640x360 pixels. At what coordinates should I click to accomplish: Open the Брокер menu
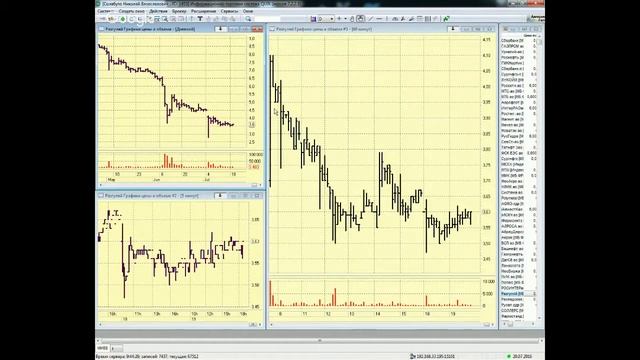click(x=179, y=11)
